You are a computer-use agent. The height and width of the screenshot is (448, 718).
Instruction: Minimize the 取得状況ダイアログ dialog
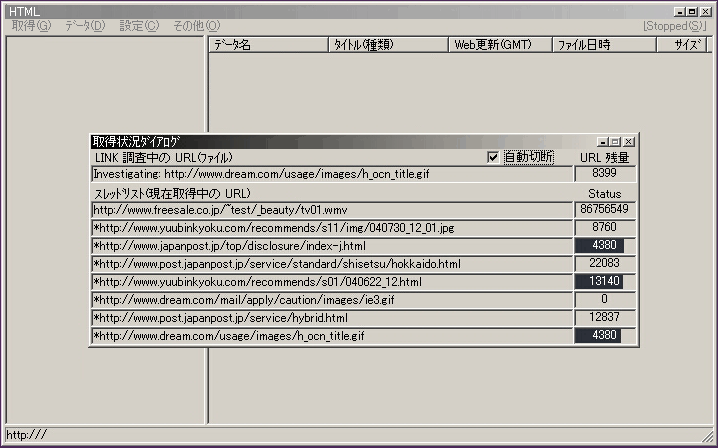tap(602, 142)
